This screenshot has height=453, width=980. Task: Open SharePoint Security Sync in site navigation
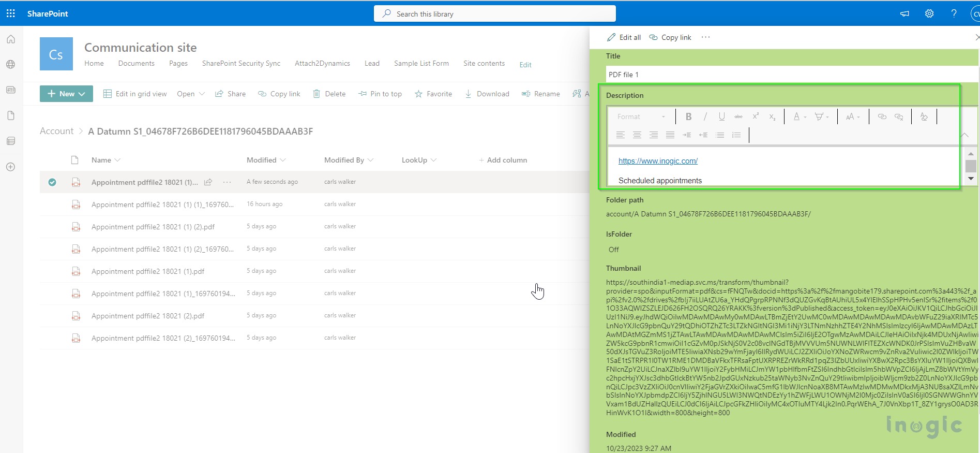(241, 63)
